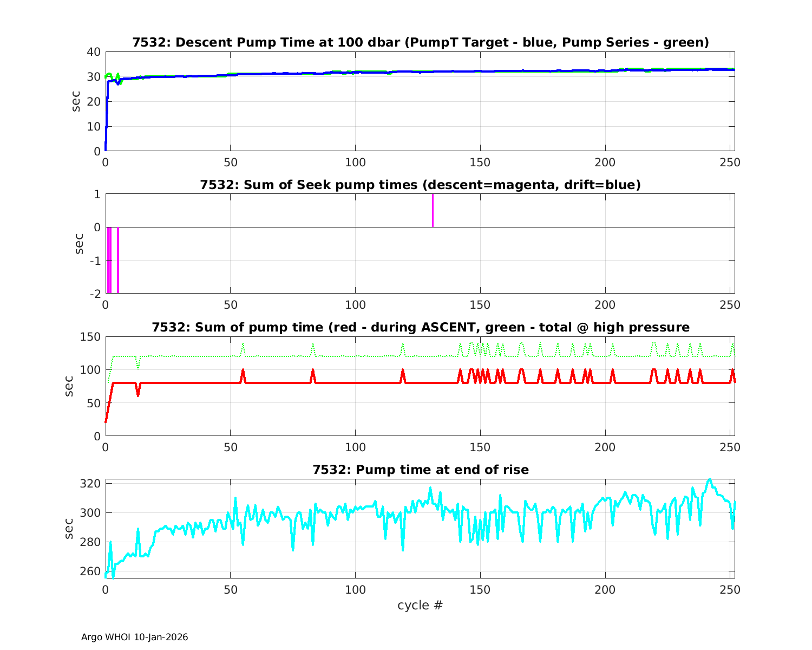
Task: Click the highest cyan peak near cycle 242
Action: click(710, 479)
